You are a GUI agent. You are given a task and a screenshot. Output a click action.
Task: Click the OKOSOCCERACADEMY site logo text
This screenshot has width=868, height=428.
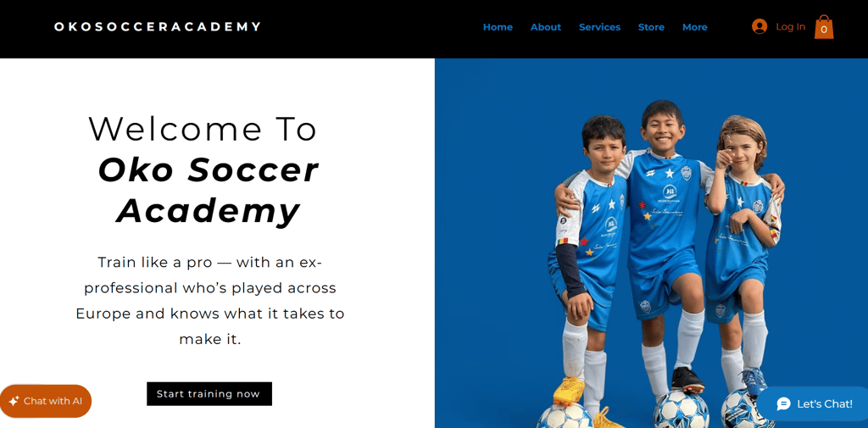pos(157,26)
